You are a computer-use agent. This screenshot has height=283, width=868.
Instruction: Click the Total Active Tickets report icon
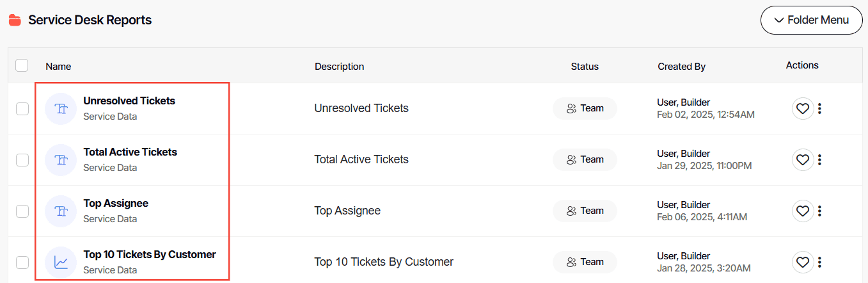[x=61, y=160]
